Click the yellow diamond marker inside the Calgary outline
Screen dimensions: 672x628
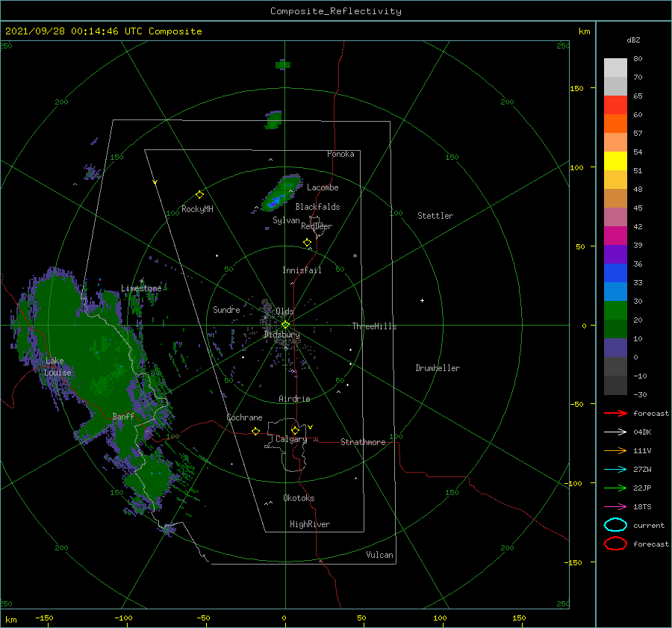point(295,430)
